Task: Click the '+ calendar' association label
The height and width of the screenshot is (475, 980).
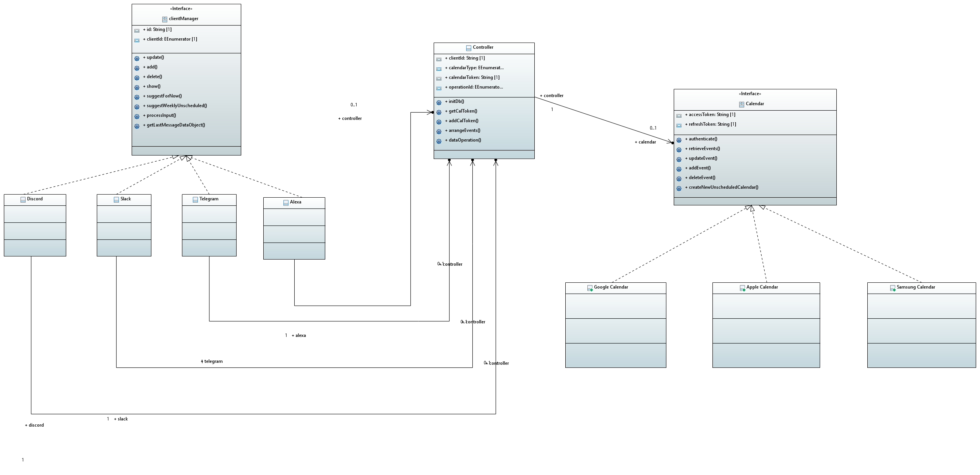Action: (645, 142)
